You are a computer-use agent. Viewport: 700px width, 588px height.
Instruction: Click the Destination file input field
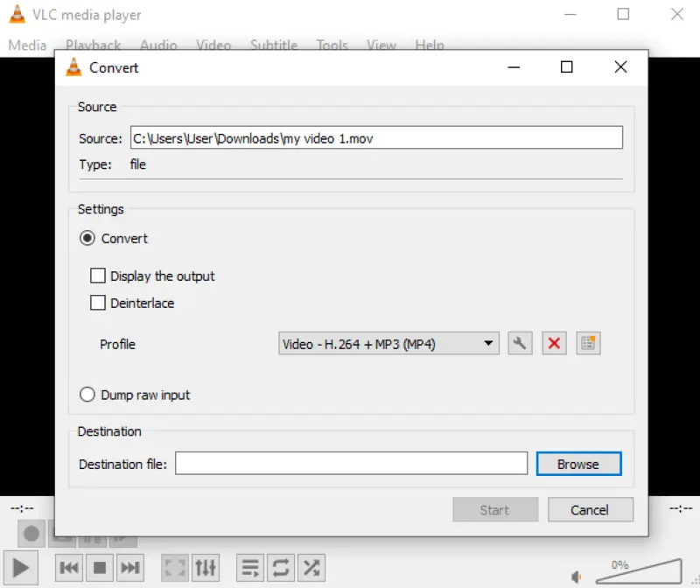click(351, 464)
